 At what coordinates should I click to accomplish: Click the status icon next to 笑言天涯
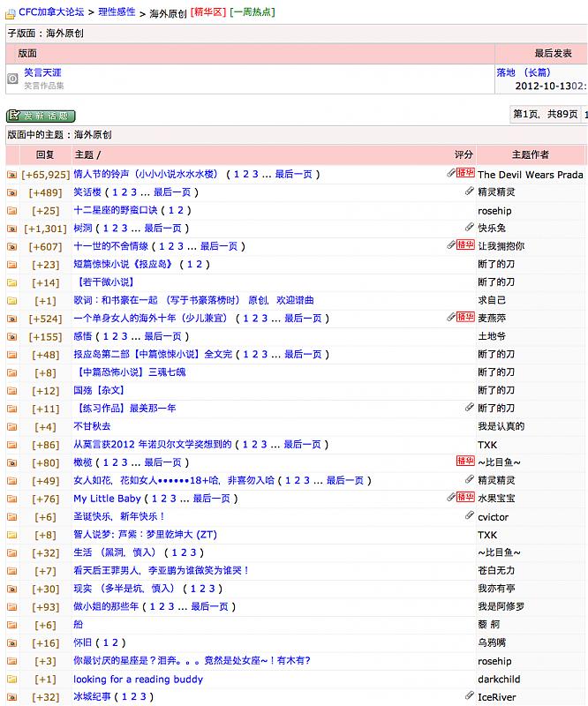pos(12,79)
